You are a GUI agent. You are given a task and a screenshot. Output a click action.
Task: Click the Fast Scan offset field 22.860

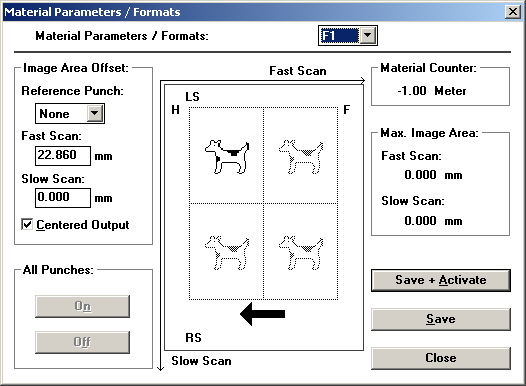[x=63, y=156]
